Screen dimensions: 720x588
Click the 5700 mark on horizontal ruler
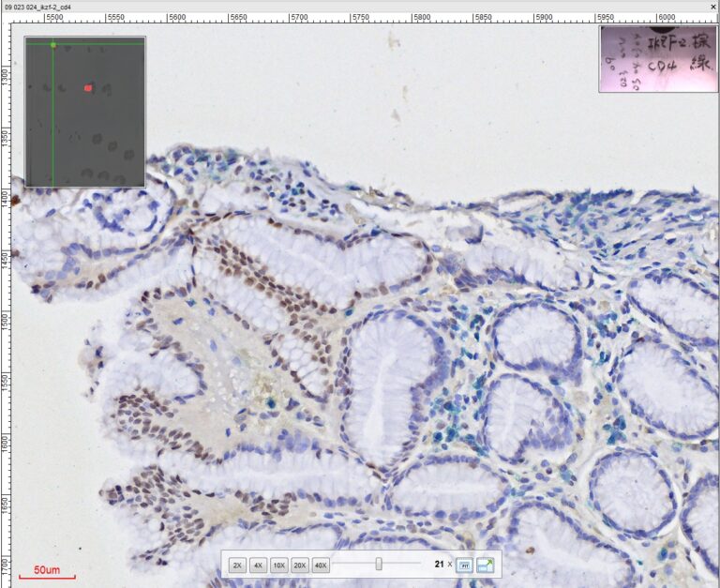coord(299,17)
